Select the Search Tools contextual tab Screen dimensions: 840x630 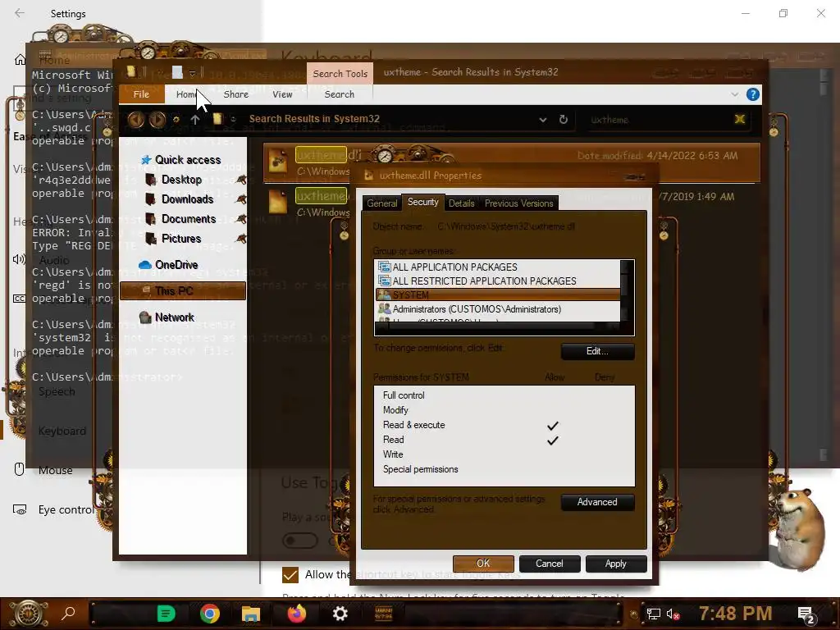340,73
